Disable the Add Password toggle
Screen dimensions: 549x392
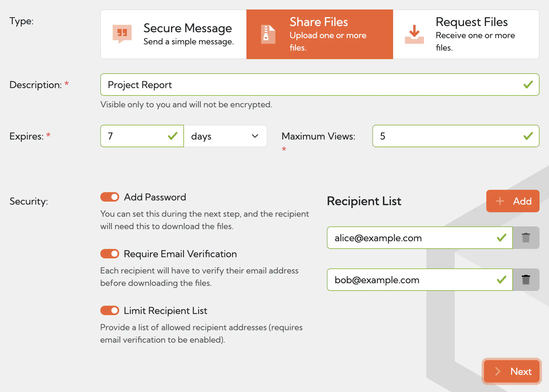[110, 197]
